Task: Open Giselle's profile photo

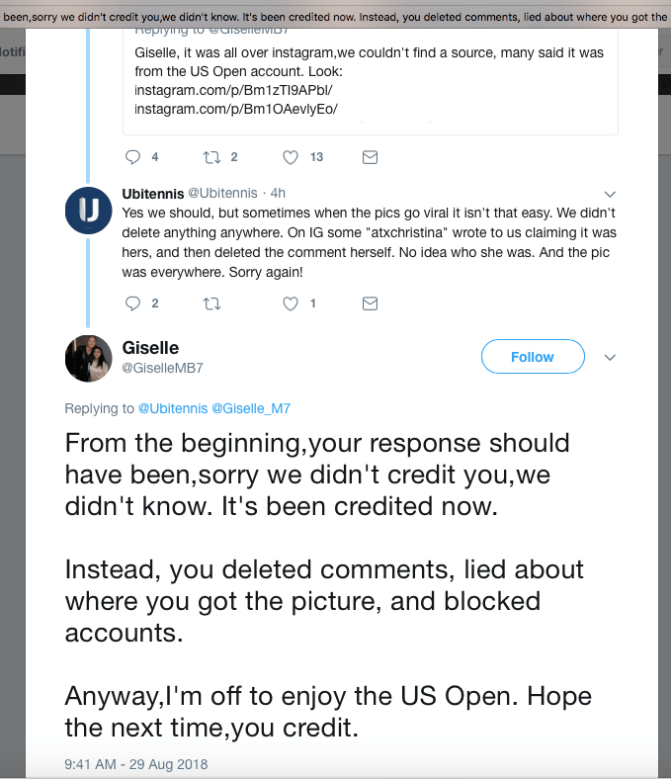Action: [87, 358]
